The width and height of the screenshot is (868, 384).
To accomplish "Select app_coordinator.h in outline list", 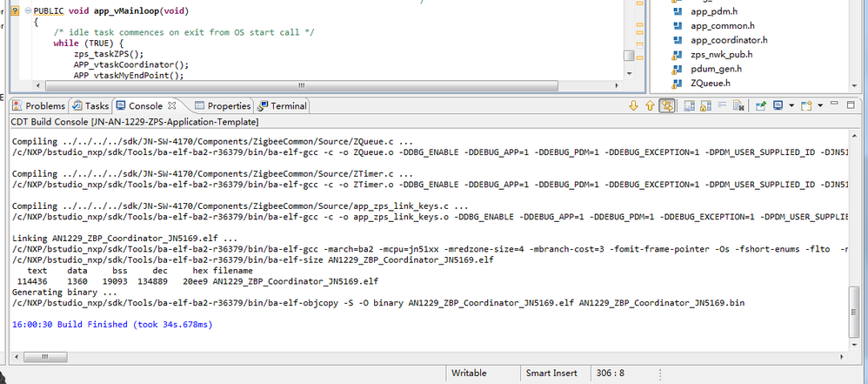I will click(729, 40).
